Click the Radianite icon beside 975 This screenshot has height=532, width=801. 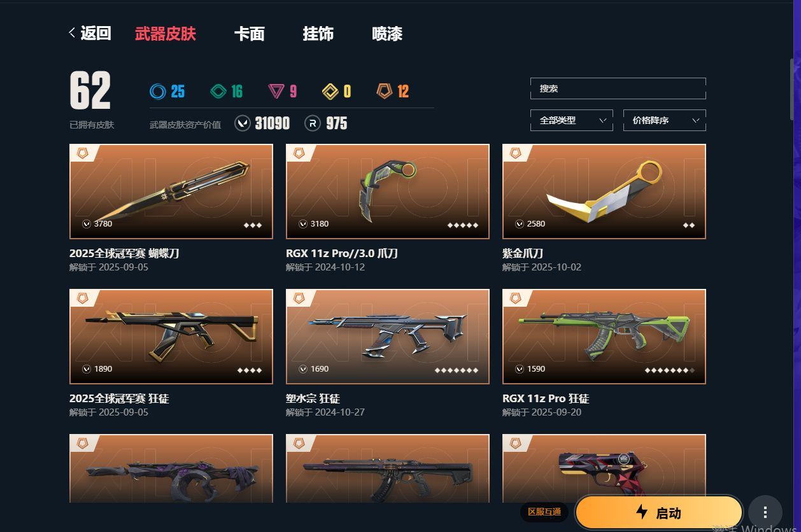312,123
